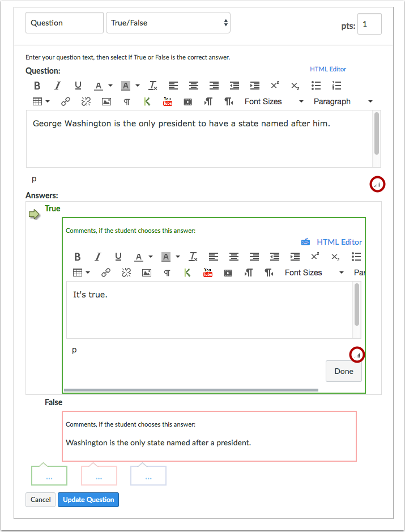Align left in question editor toolbar
Screen dimensions: 405x532
(x=173, y=86)
